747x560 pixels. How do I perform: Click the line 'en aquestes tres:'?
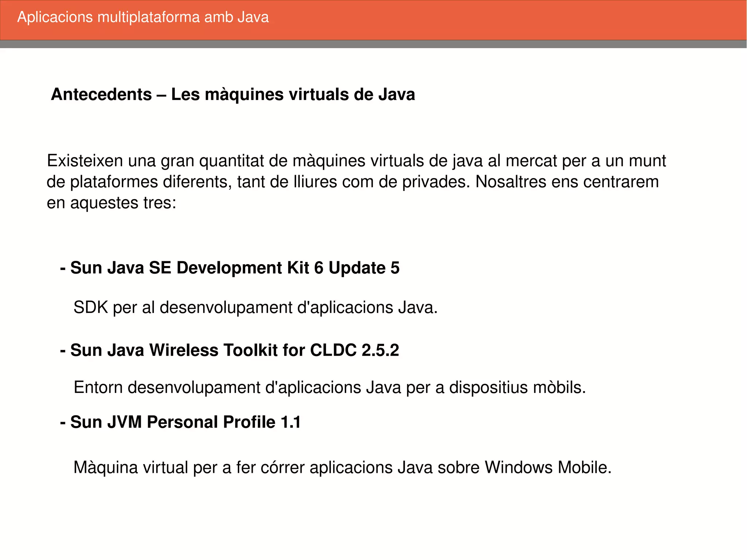coord(112,203)
